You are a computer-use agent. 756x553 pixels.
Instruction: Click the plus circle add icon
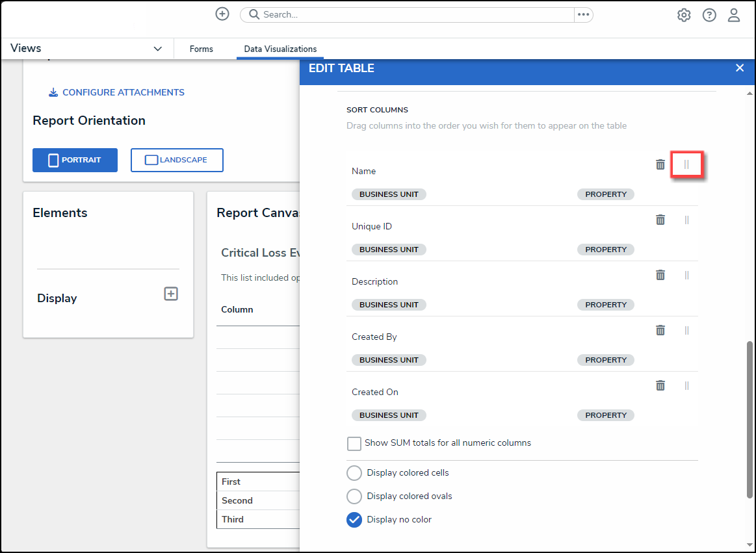coord(222,14)
